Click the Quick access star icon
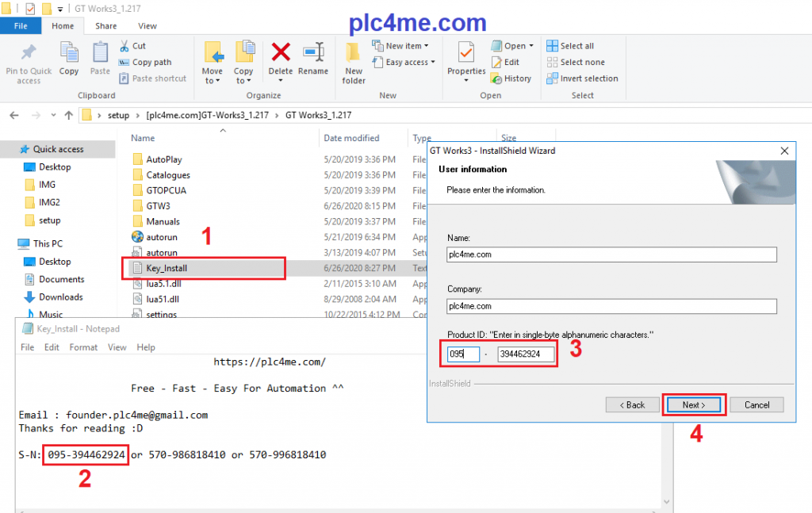The height and width of the screenshot is (513, 812). [25, 149]
